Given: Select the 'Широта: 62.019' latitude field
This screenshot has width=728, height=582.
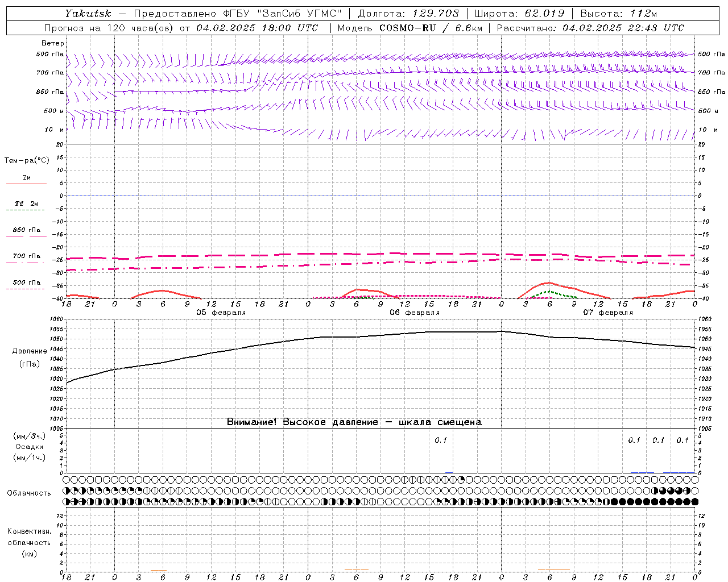Looking at the screenshot, I should (519, 14).
